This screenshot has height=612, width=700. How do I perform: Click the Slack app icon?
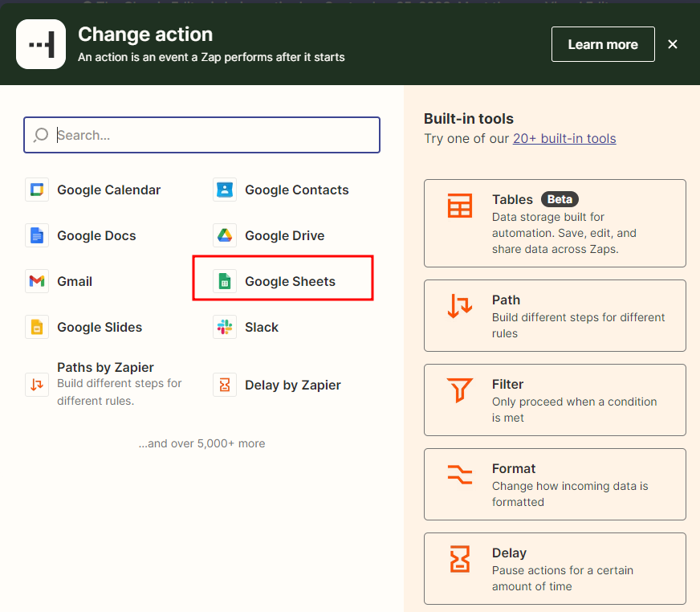coord(225,327)
